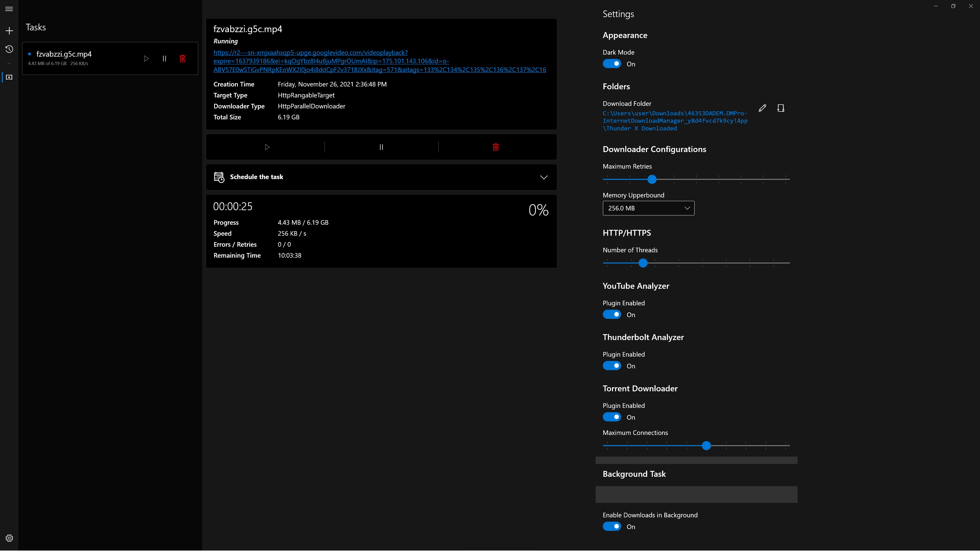Toggle Thunderbolt Analyzer plugin switch
The width and height of the screenshot is (980, 551).
(x=612, y=366)
